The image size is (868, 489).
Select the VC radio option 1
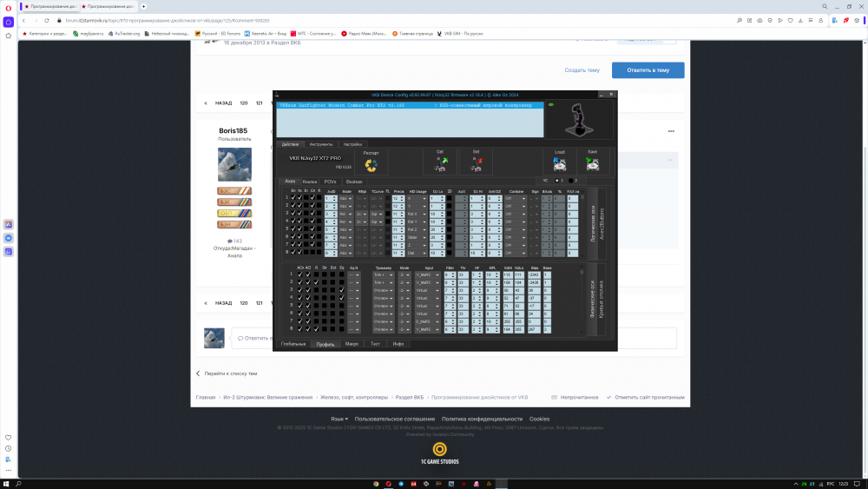(x=557, y=181)
